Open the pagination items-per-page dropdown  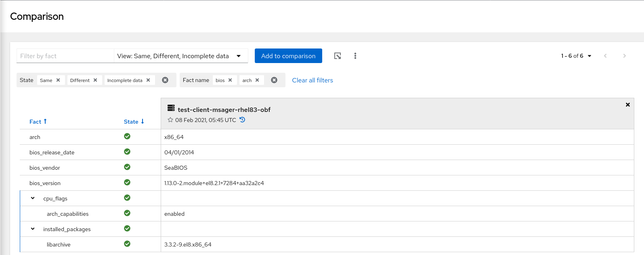[x=576, y=56]
